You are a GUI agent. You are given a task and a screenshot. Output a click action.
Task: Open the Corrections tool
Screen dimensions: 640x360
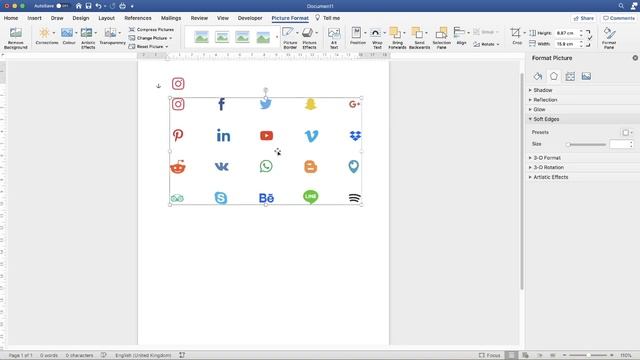coord(47,36)
